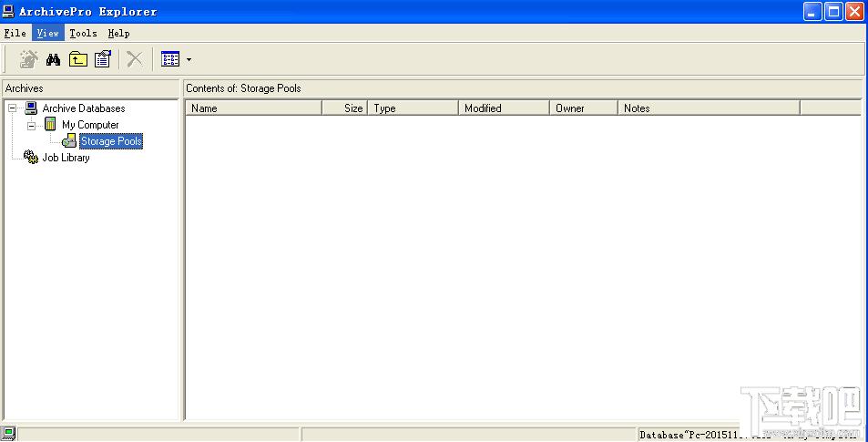Click the Job Library gears icon
This screenshot has height=442, width=868.
(x=31, y=158)
